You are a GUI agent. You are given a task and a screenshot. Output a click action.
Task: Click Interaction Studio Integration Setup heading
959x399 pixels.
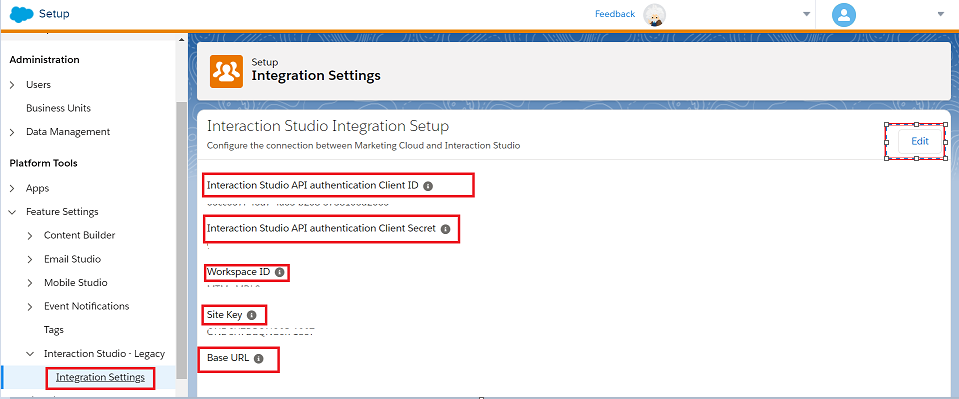point(328,126)
